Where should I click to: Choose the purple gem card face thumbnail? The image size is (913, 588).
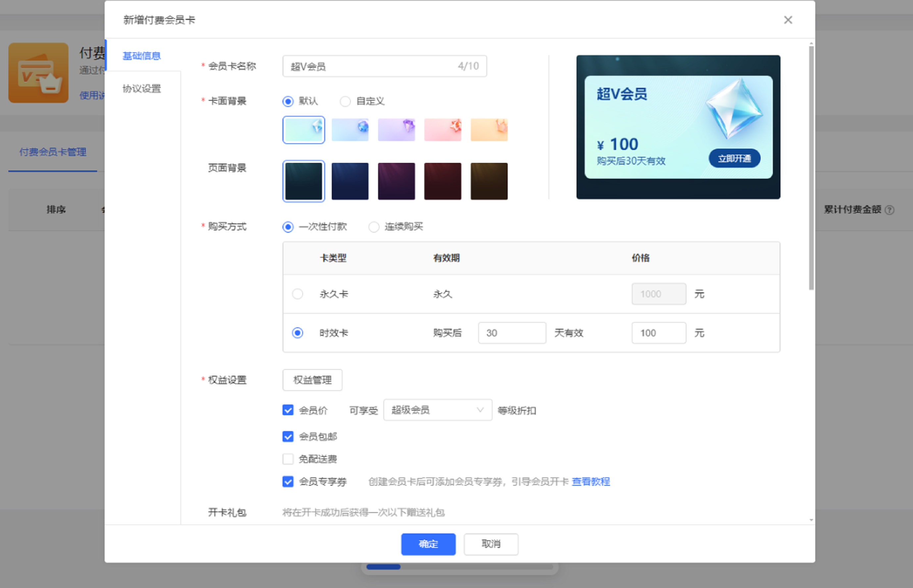point(396,130)
